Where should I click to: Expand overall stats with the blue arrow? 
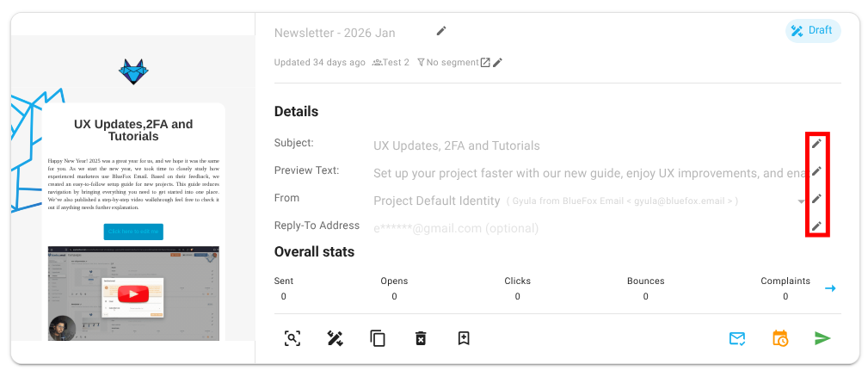tap(830, 288)
